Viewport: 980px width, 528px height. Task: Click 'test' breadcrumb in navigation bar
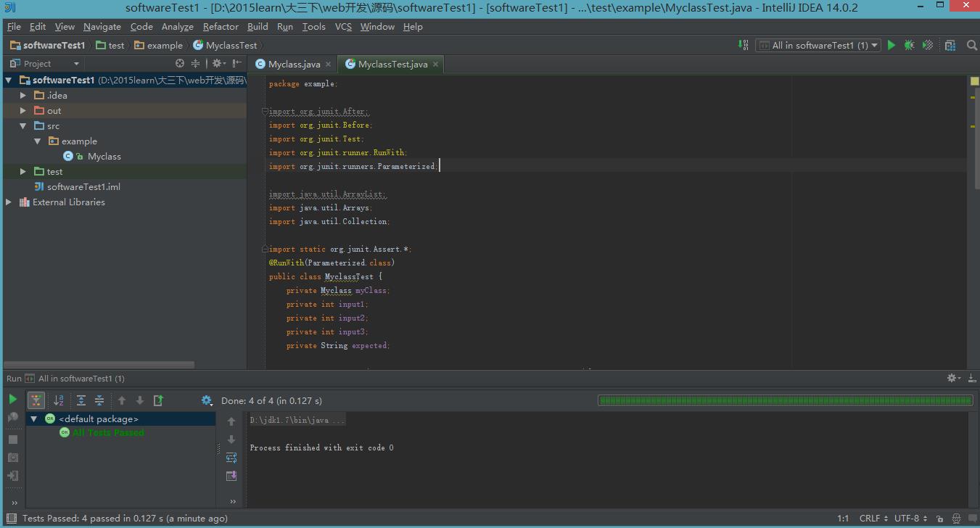(x=110, y=46)
